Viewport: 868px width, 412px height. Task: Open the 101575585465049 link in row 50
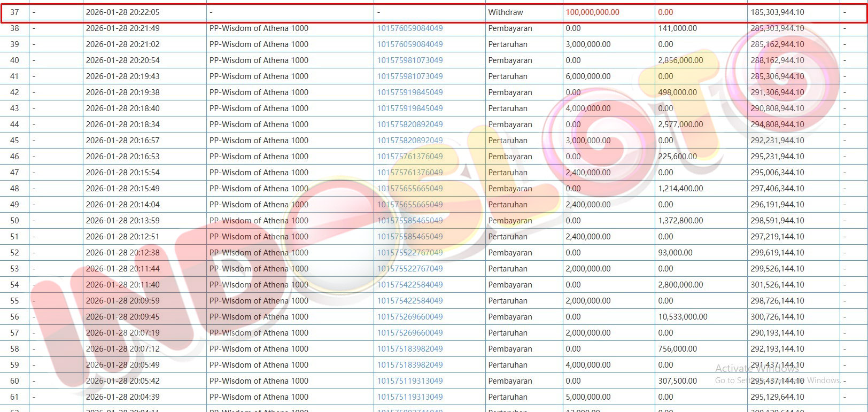[x=409, y=221]
